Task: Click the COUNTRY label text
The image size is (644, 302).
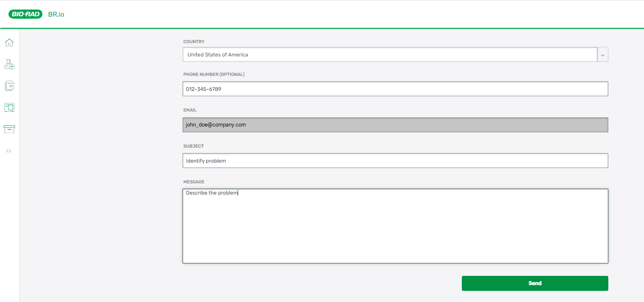Action: [194, 42]
